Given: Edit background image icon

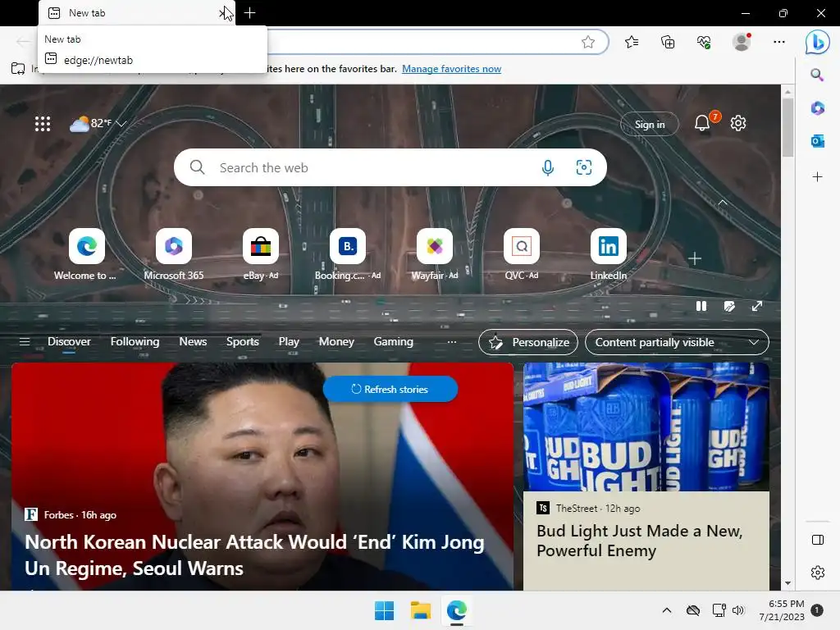Looking at the screenshot, I should 729,307.
